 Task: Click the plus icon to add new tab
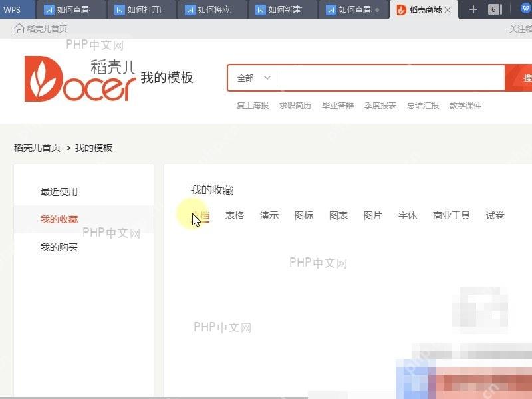click(473, 9)
